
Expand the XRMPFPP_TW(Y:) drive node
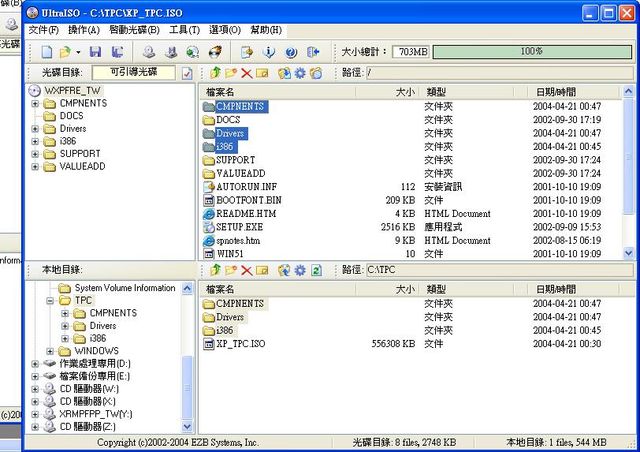coord(35,415)
